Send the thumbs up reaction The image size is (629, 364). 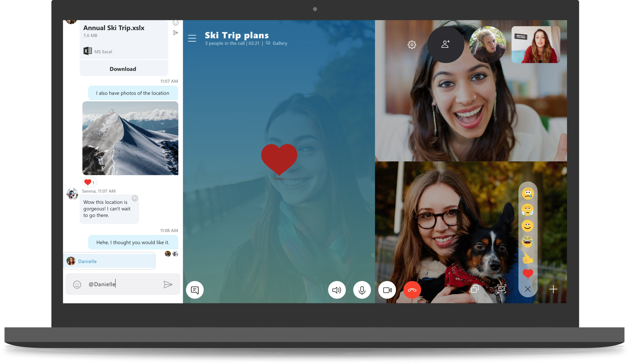[x=528, y=258]
